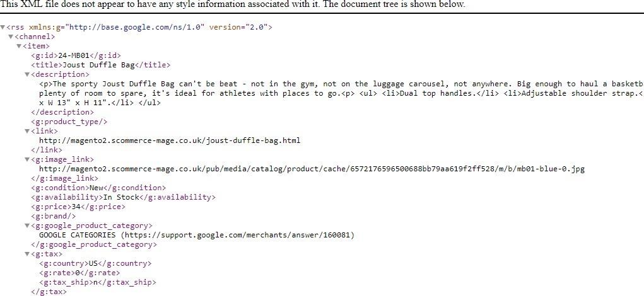Collapse the link element triangle
This screenshot has height=296, width=644.
[27, 131]
